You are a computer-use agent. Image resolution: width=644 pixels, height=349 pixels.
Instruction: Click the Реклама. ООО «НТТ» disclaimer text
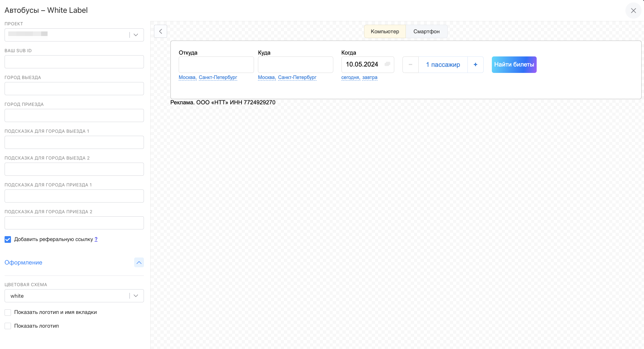point(223,103)
